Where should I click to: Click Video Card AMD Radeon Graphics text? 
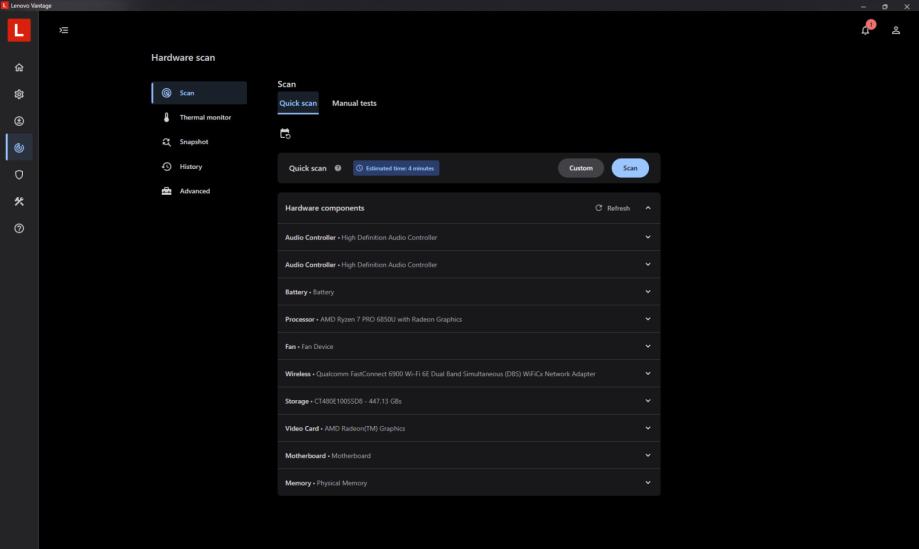[345, 428]
